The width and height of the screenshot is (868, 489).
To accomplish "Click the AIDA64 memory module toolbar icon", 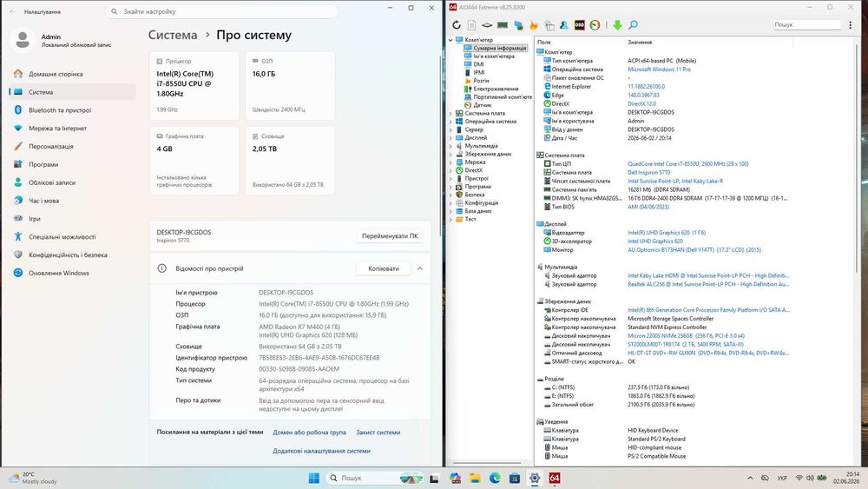I will pos(503,25).
